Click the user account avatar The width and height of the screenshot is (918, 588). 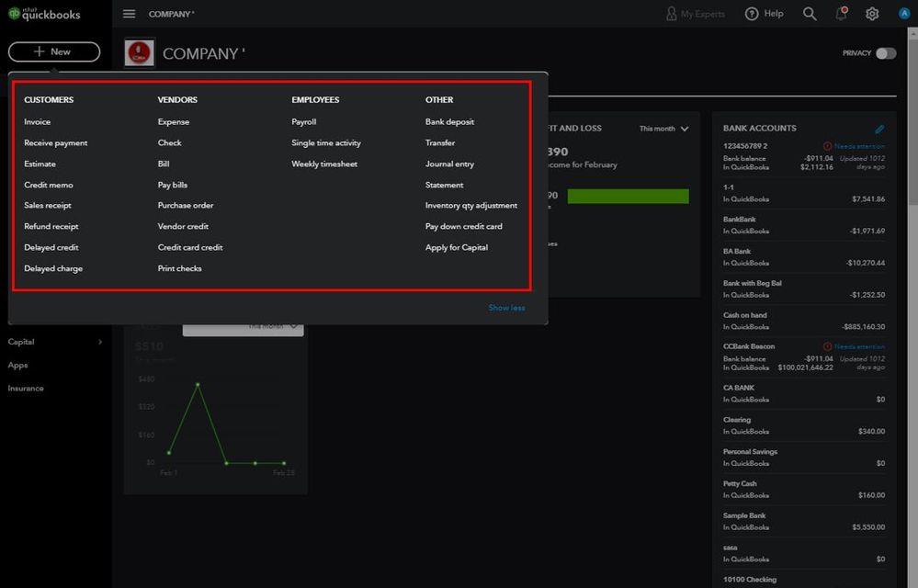pyautogui.click(x=904, y=14)
